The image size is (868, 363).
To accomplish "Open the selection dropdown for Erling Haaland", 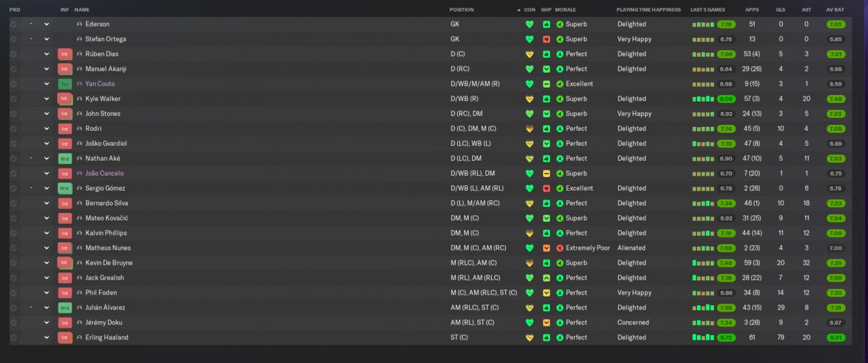I will [47, 338].
